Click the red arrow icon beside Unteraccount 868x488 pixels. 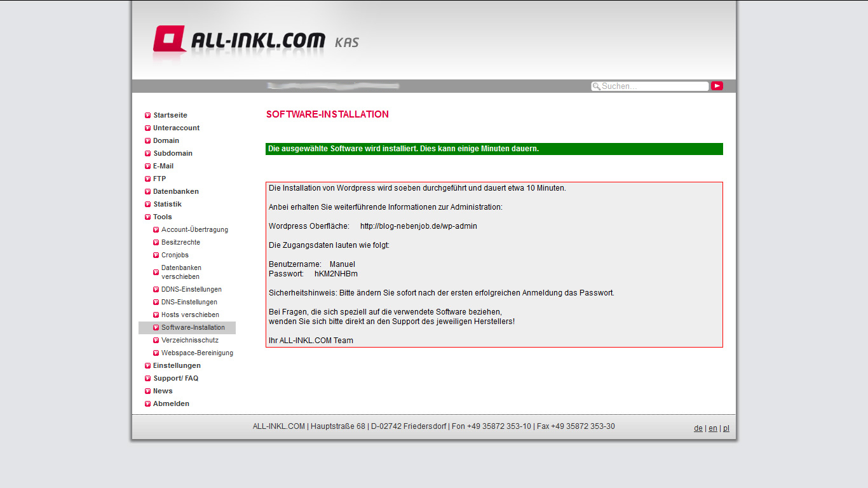pyautogui.click(x=147, y=128)
